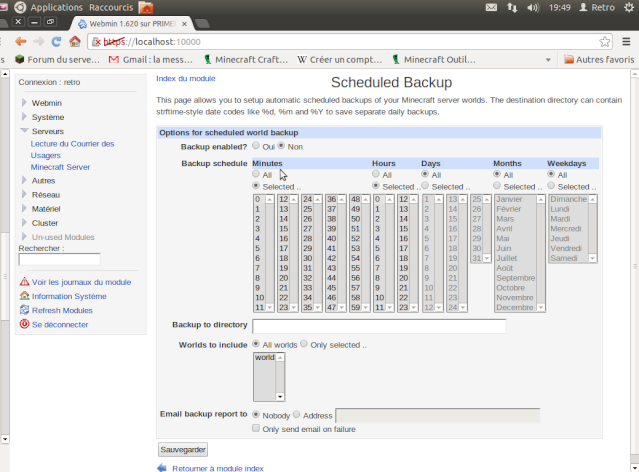Click the Information Système house icon
Viewport: 639px width, 472px height.
coord(24,296)
